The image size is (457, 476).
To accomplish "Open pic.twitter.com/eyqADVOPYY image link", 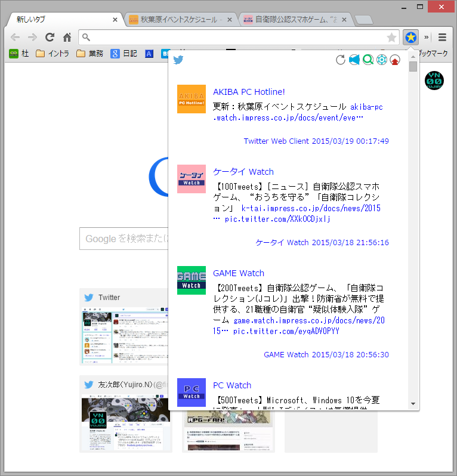I will pyautogui.click(x=286, y=331).
